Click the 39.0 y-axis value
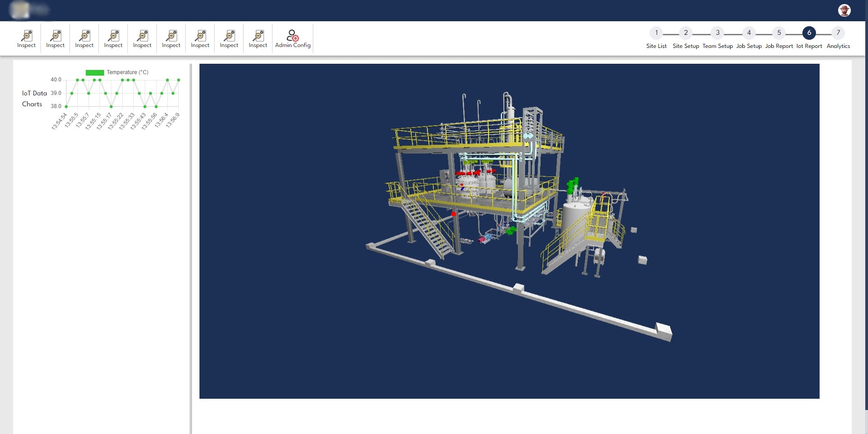 coord(56,93)
